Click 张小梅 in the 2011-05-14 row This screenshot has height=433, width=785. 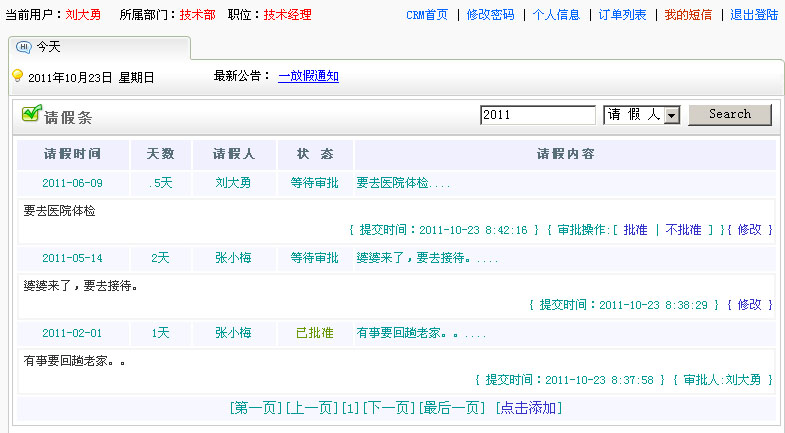point(233,258)
